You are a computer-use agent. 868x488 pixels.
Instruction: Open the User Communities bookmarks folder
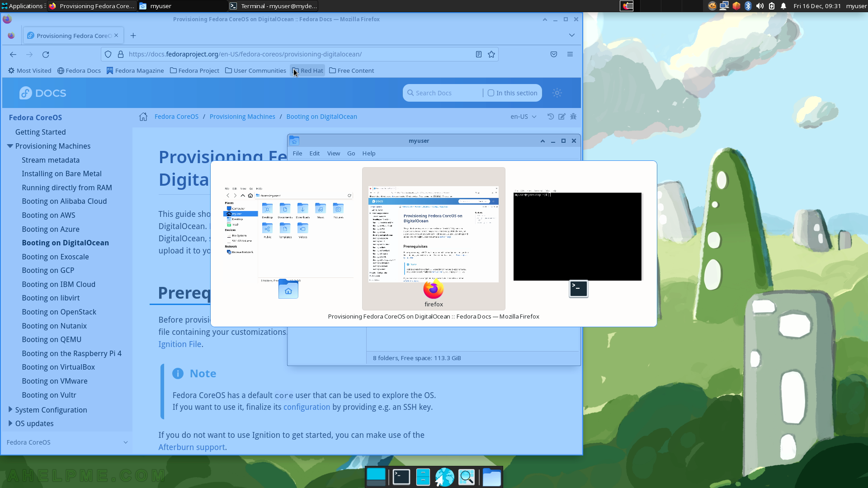(255, 70)
